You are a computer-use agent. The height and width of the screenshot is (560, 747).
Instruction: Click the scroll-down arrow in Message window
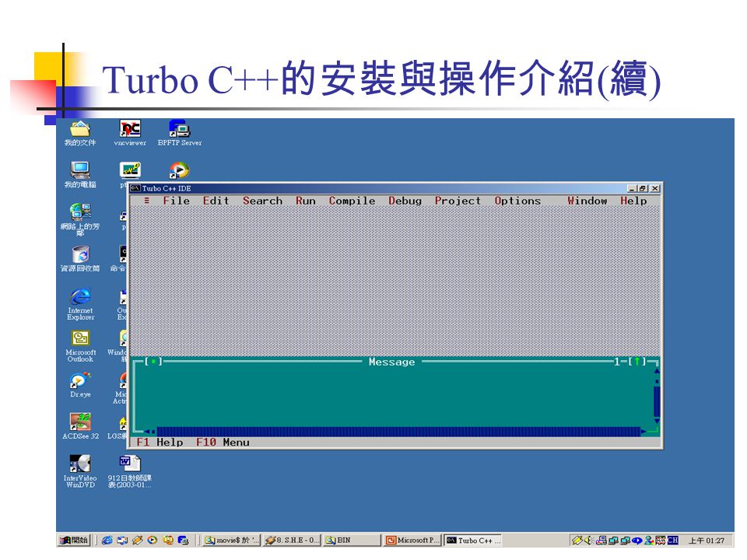click(x=657, y=421)
